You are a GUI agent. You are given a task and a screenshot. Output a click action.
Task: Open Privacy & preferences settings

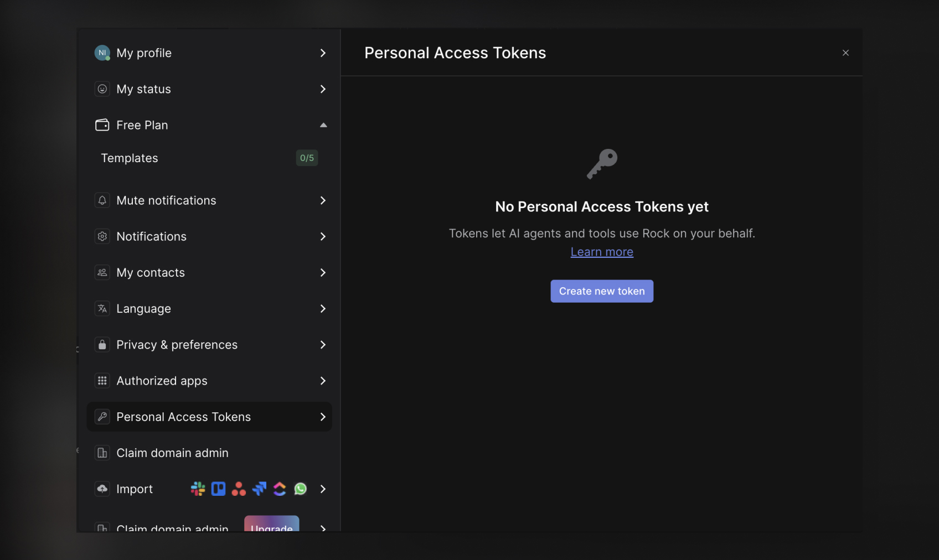point(209,345)
